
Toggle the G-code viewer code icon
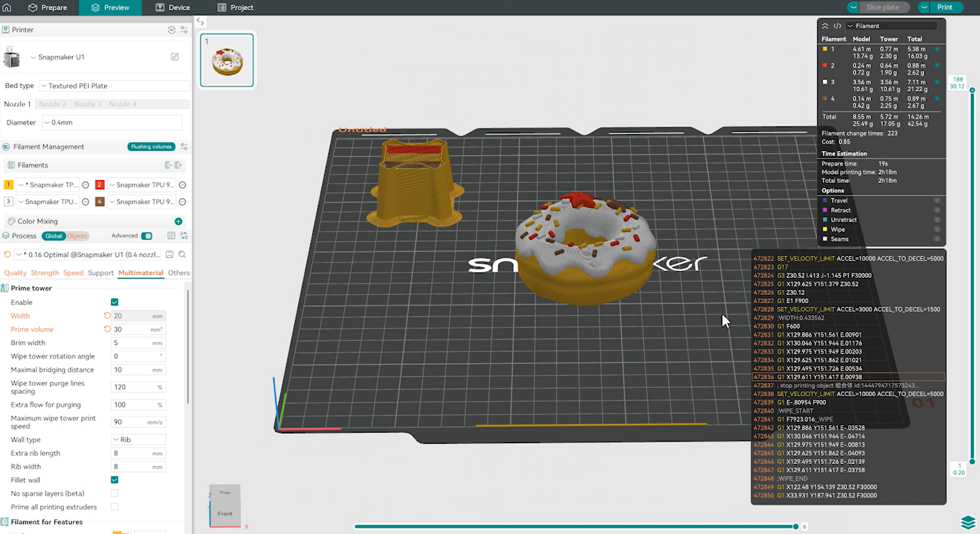point(837,26)
